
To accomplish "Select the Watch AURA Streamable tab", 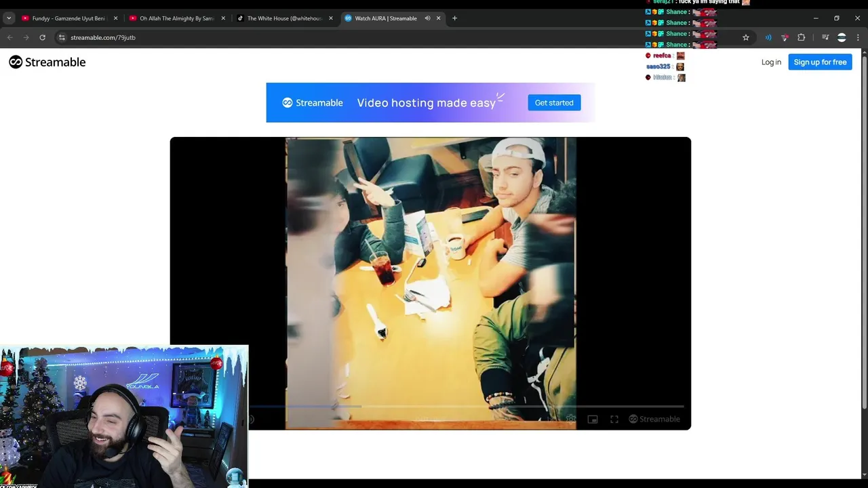I will click(392, 18).
